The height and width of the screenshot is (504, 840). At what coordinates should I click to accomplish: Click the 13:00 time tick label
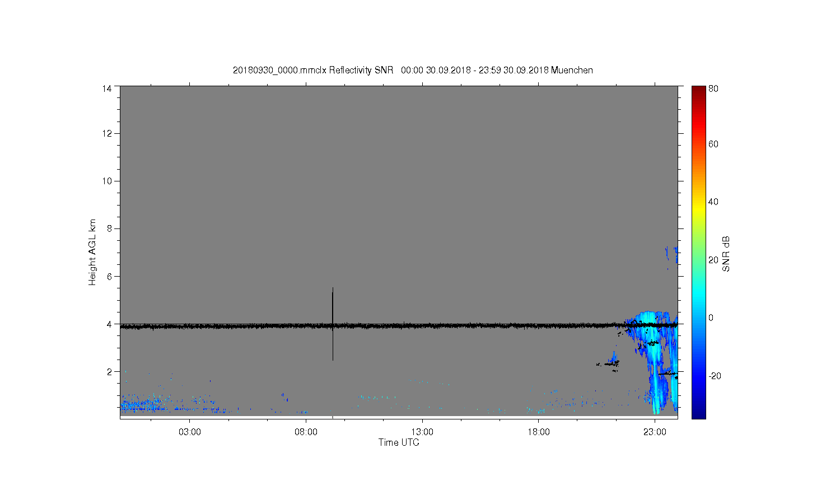pyautogui.click(x=422, y=432)
